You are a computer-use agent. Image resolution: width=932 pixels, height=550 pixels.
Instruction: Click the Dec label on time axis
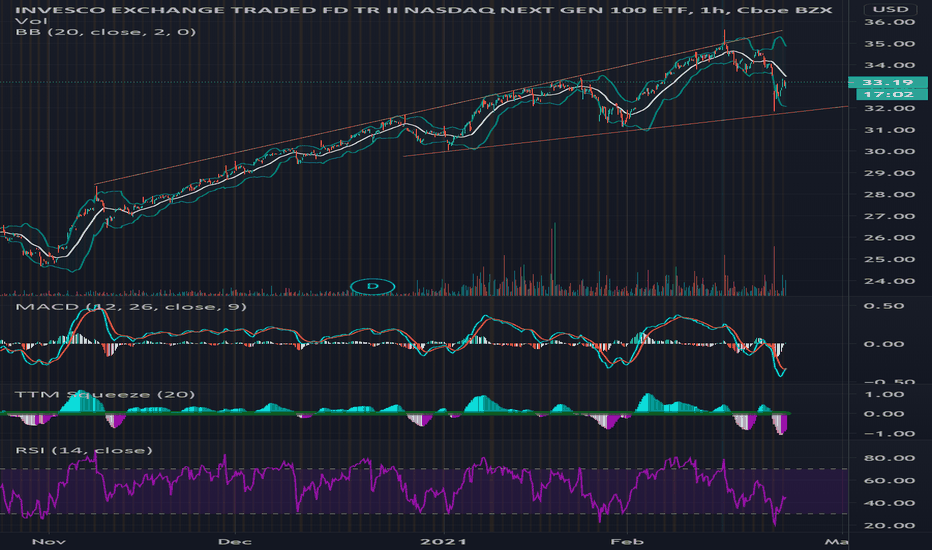pos(235,542)
